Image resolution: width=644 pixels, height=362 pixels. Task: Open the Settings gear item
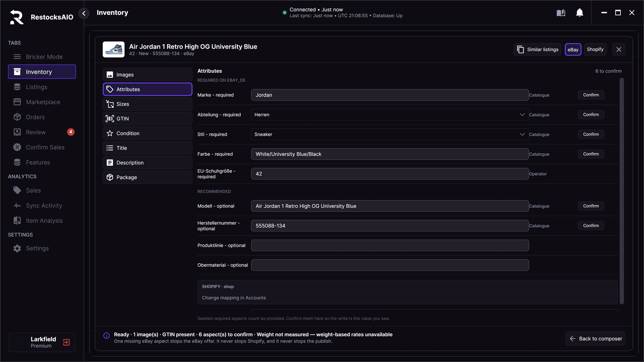point(42,249)
